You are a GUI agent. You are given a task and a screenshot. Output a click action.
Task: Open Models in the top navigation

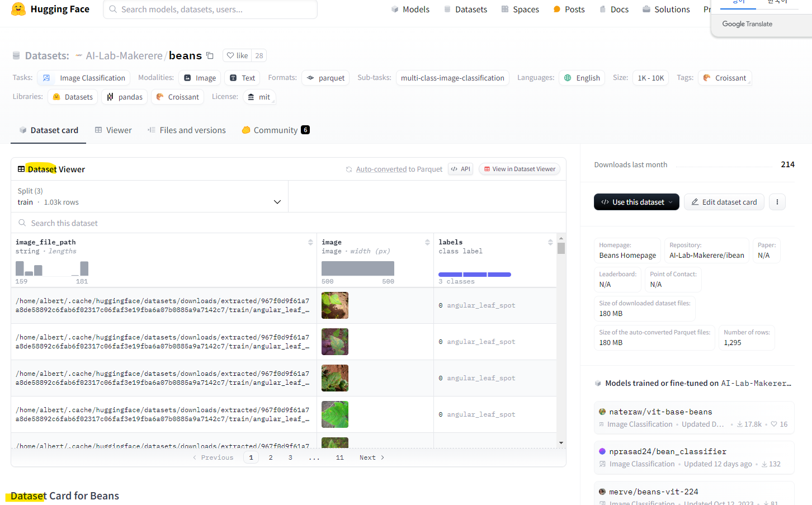[x=410, y=10]
